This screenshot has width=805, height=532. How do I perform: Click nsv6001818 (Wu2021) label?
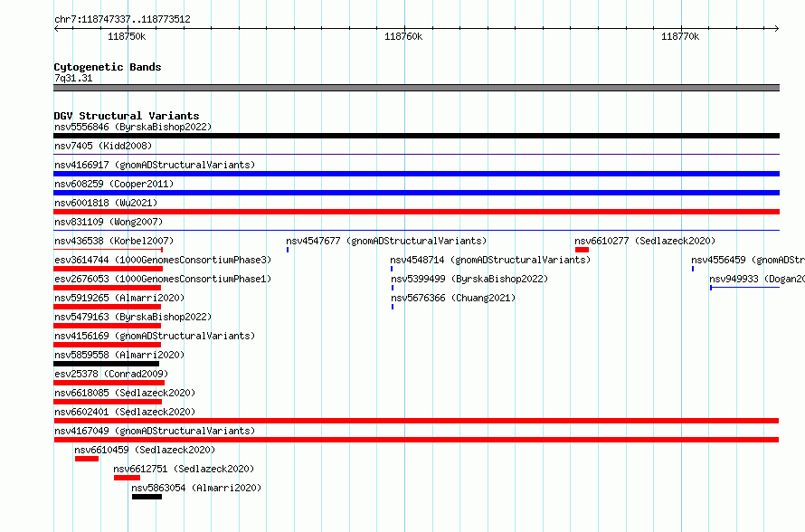coord(106,203)
